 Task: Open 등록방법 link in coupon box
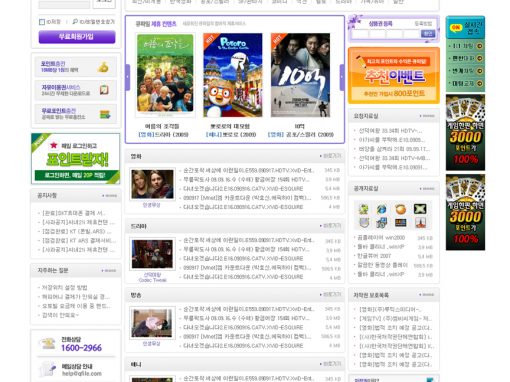coord(423,24)
